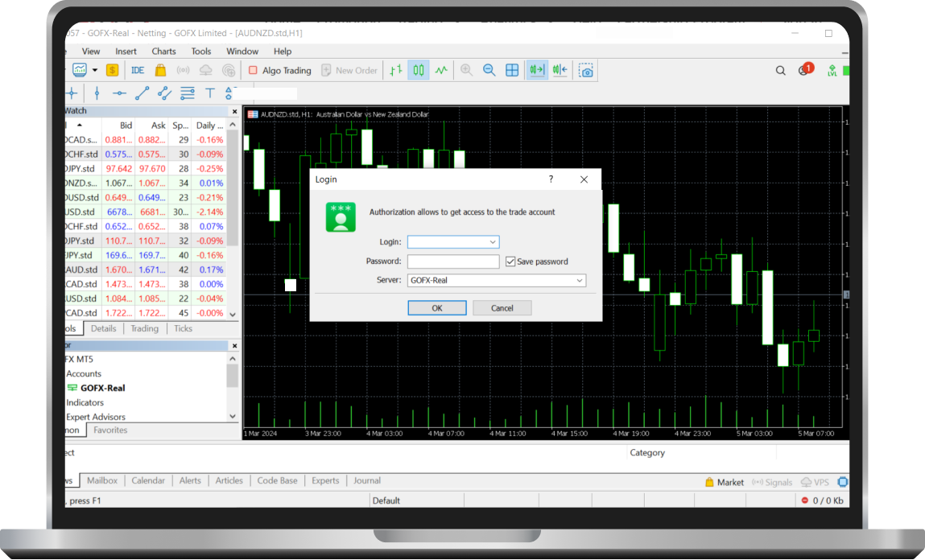This screenshot has height=560, width=925.
Task: Open the Journal tab in the Toolbox
Action: coord(367,480)
